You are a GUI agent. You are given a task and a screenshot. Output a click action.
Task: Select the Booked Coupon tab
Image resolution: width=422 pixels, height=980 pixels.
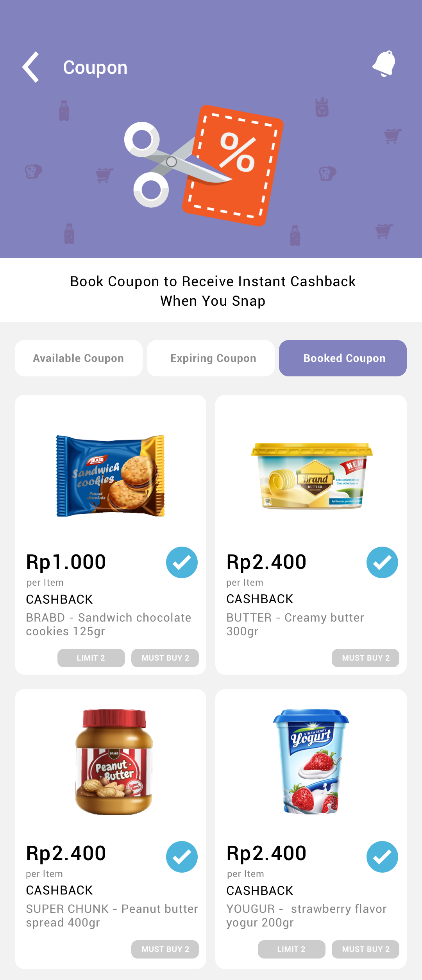[343, 358]
